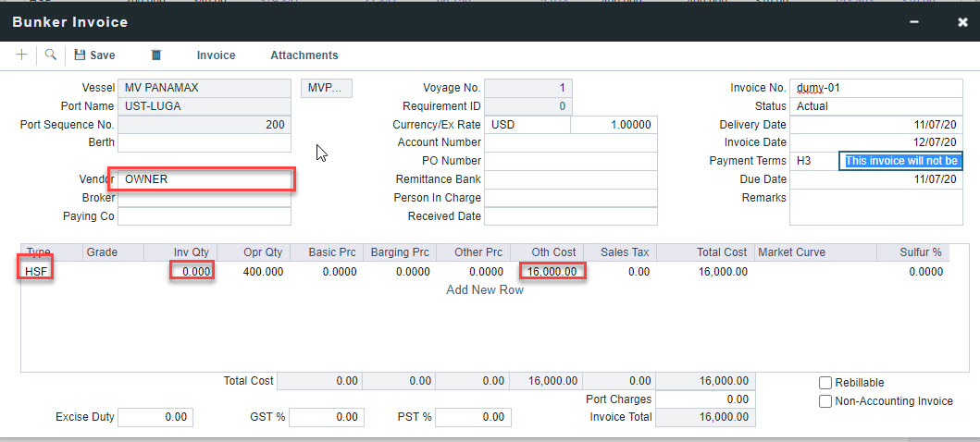The width and height of the screenshot is (980, 442).
Task: Click the Payment Terms code field H3
Action: coord(813,161)
